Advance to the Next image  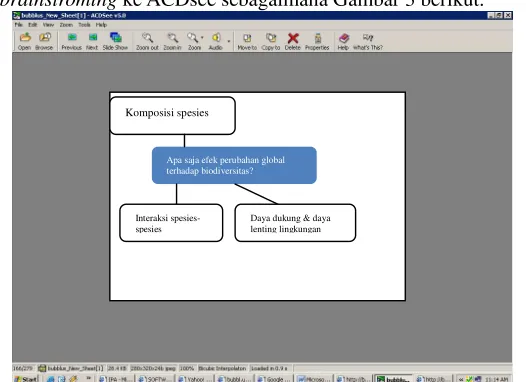(x=92, y=42)
